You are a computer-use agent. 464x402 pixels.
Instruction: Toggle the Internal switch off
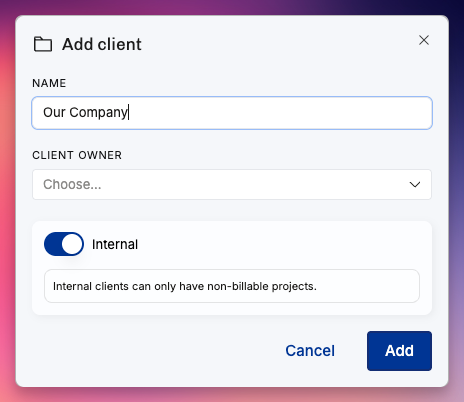(x=64, y=244)
